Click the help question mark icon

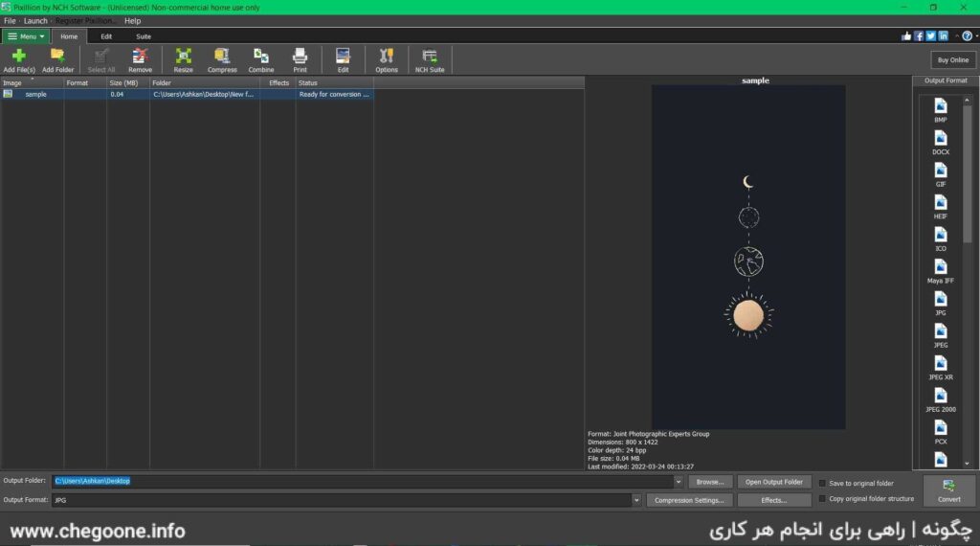pos(967,36)
